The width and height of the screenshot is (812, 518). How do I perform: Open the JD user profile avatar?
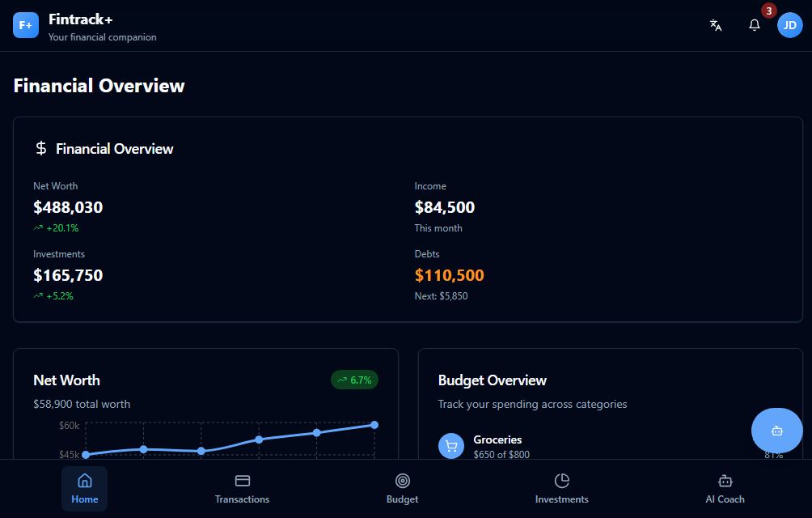click(789, 25)
